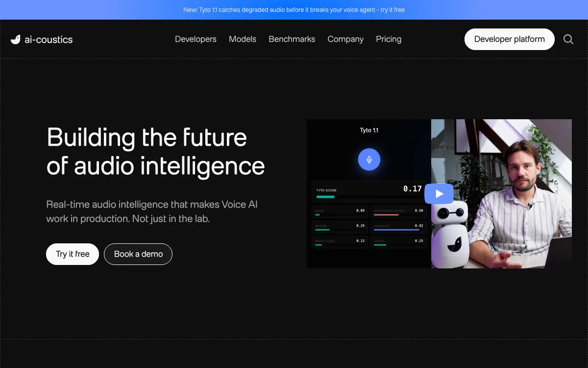The height and width of the screenshot is (368, 588).
Task: Open the Models menu
Action: pyautogui.click(x=243, y=39)
